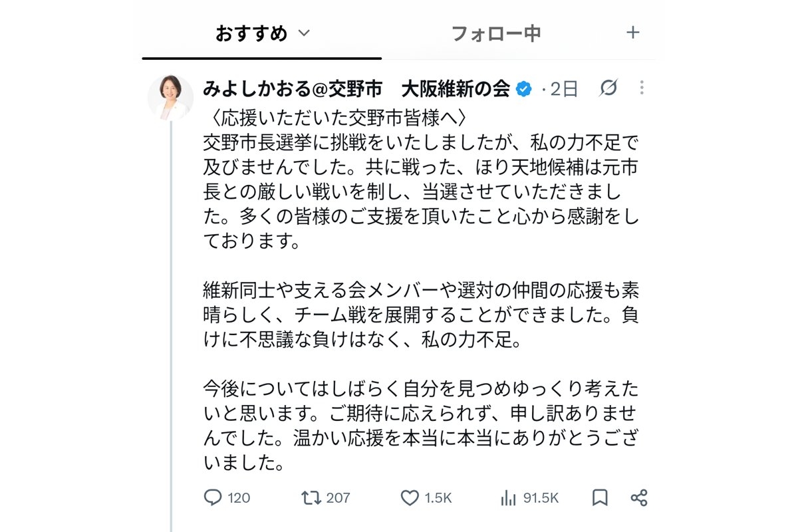
Task: Open みよしかおる profile avatar
Action: click(x=170, y=97)
